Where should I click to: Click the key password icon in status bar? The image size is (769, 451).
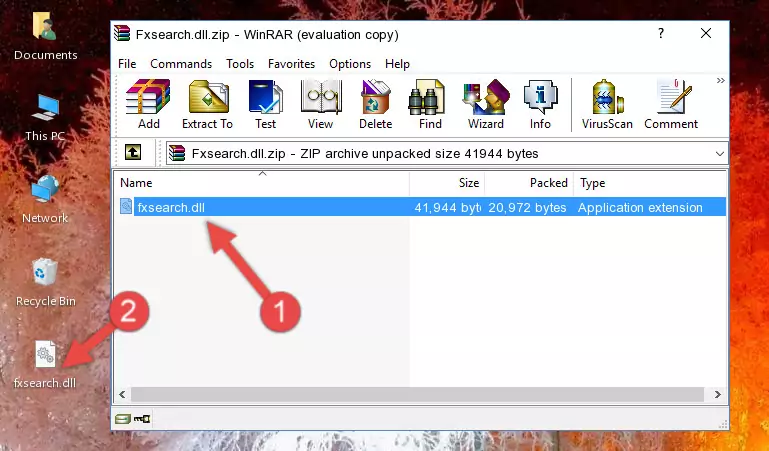click(142, 419)
